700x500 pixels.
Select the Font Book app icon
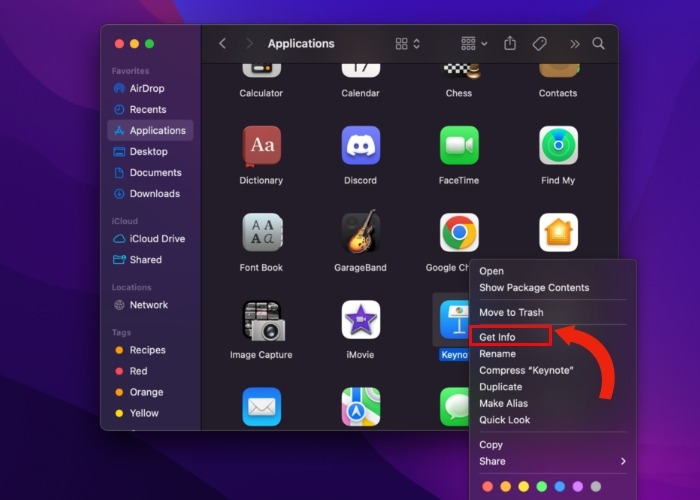coord(262,233)
